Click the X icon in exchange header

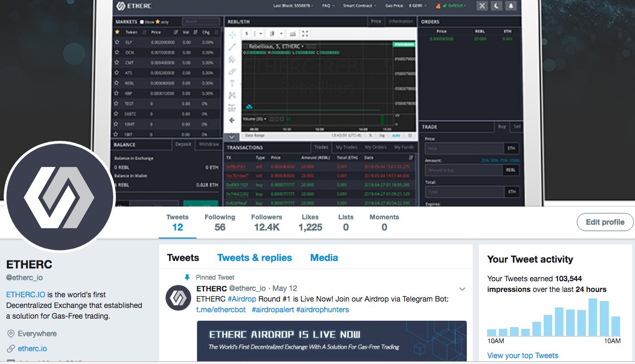pyautogui.click(x=482, y=6)
